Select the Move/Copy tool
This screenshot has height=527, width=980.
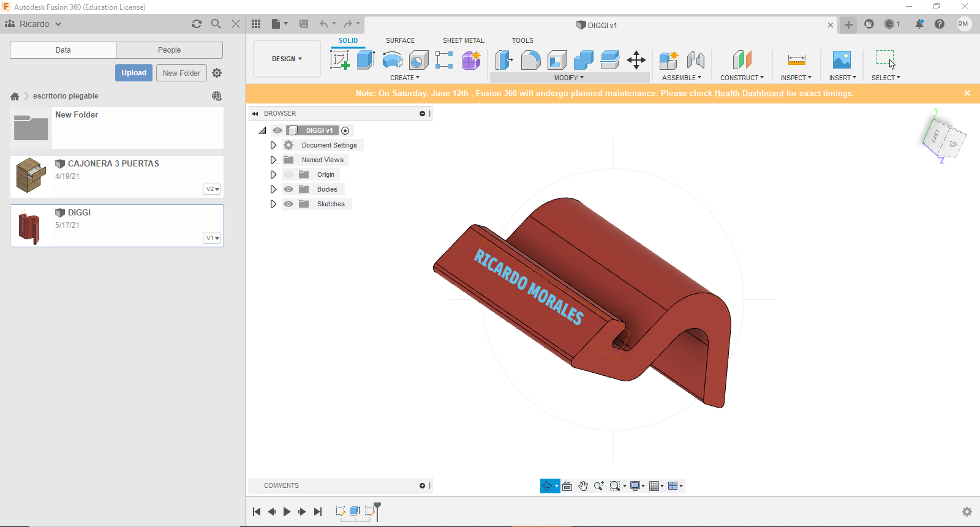[636, 60]
